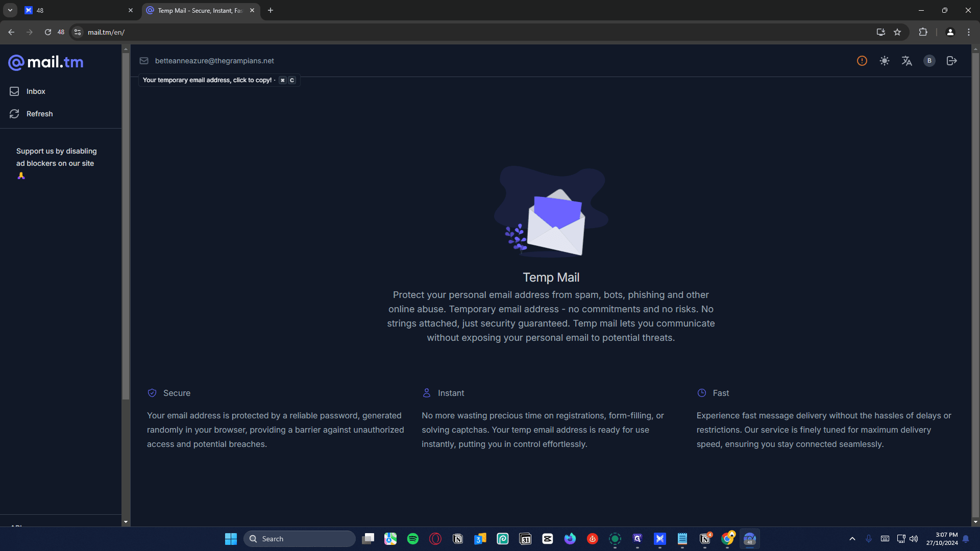
Task: Open the notification bell in taskbar
Action: click(x=966, y=539)
